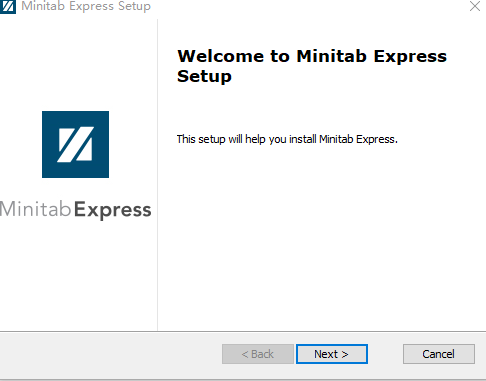
Task: Click the large blue Minitab logo
Action: (75, 144)
